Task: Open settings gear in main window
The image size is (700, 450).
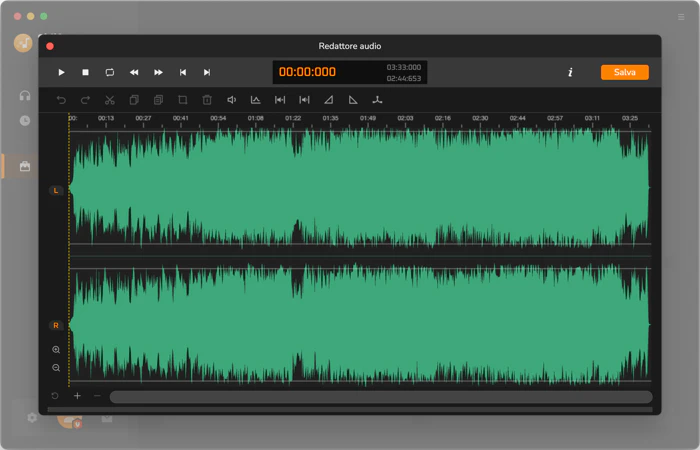Action: (x=32, y=418)
